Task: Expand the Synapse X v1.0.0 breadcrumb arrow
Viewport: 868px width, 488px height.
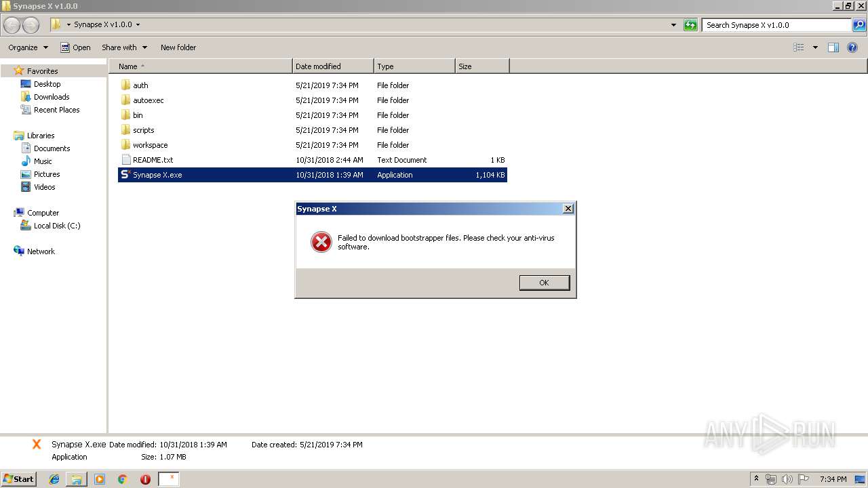Action: pos(138,25)
